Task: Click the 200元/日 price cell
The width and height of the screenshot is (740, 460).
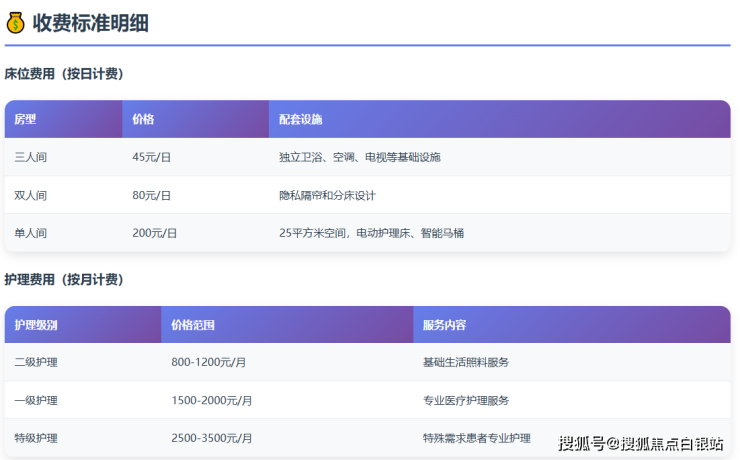Action: click(x=154, y=233)
